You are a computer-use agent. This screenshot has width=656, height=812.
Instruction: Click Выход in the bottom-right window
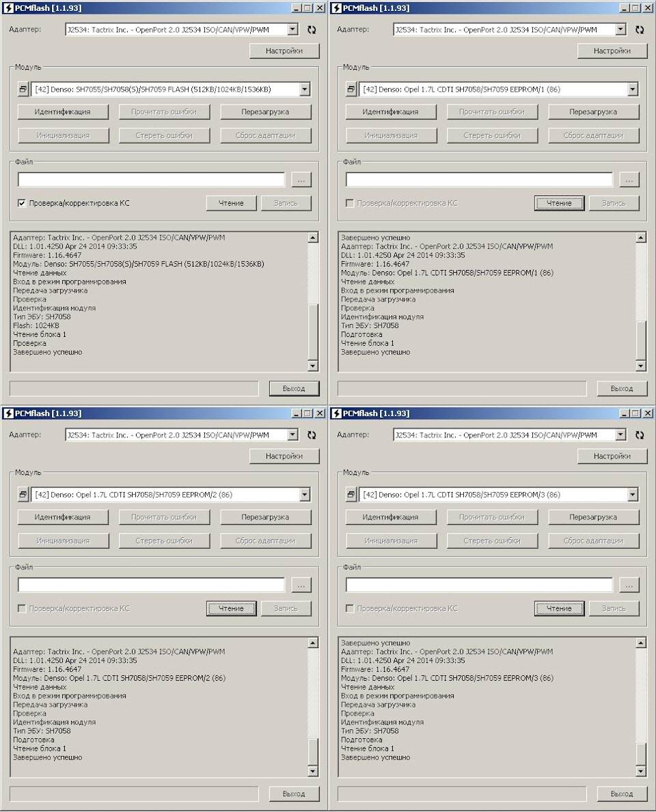pos(622,794)
